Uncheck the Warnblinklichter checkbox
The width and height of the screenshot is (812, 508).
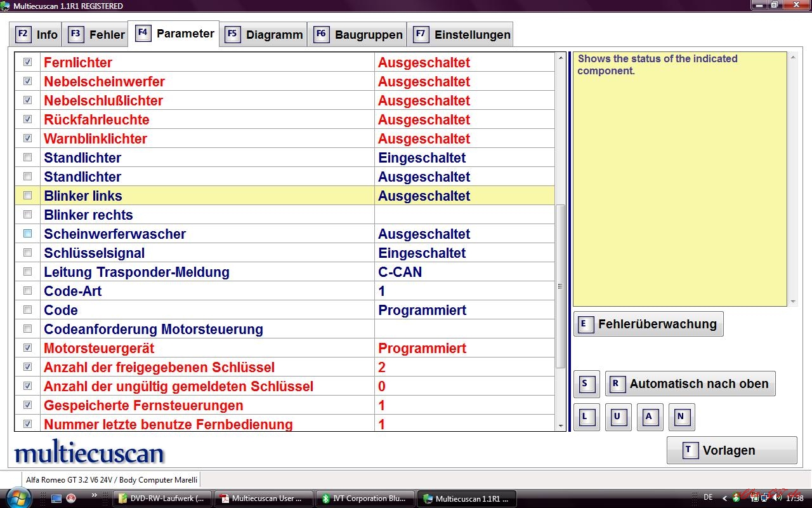(x=27, y=138)
